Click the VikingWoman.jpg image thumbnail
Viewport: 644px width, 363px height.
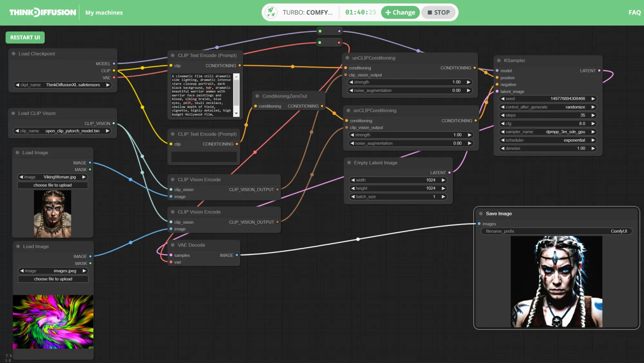tap(52, 213)
